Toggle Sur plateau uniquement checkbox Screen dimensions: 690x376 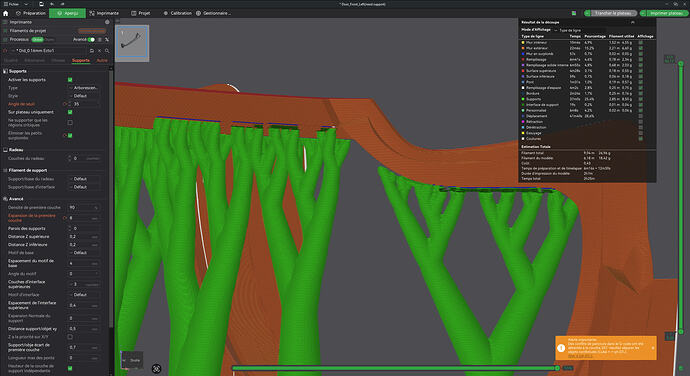click(70, 112)
